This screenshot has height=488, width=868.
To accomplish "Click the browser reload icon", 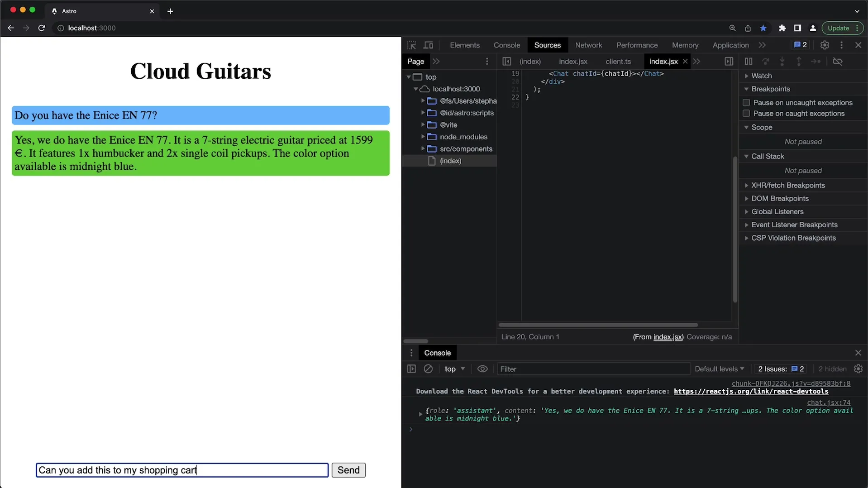I will pyautogui.click(x=41, y=28).
